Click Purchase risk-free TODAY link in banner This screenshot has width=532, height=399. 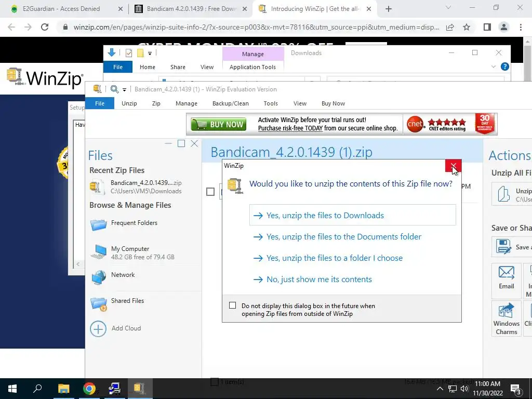click(x=290, y=128)
